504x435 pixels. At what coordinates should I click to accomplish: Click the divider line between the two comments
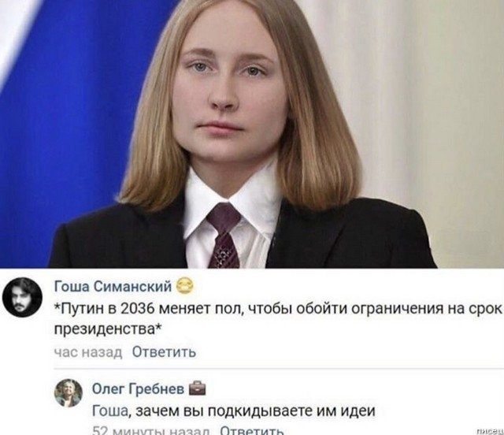coord(279,369)
